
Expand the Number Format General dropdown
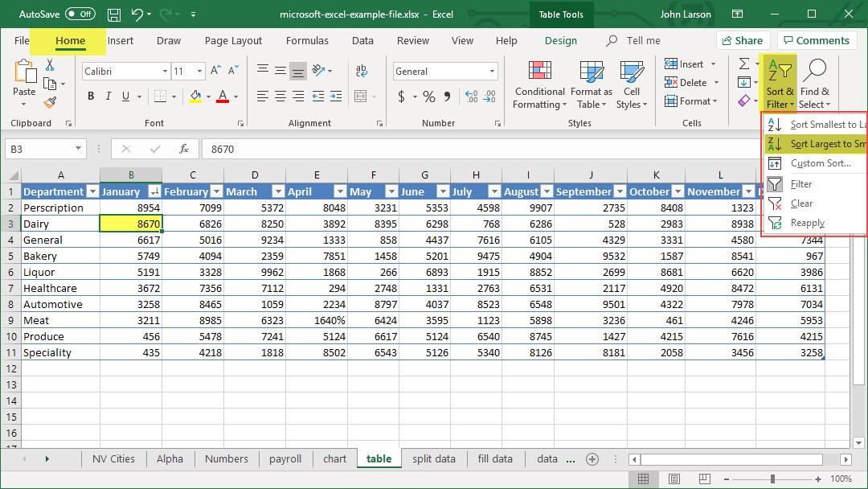(x=493, y=72)
